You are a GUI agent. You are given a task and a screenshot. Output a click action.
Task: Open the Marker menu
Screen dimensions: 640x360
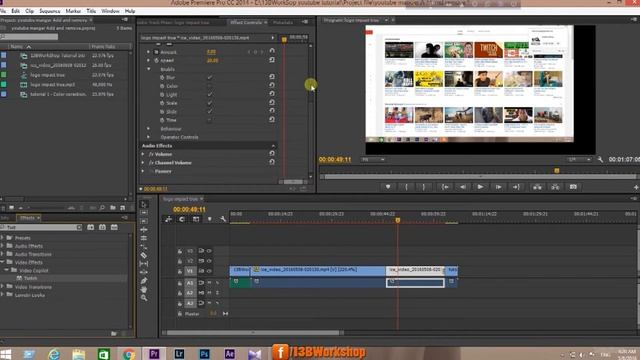click(x=73, y=11)
